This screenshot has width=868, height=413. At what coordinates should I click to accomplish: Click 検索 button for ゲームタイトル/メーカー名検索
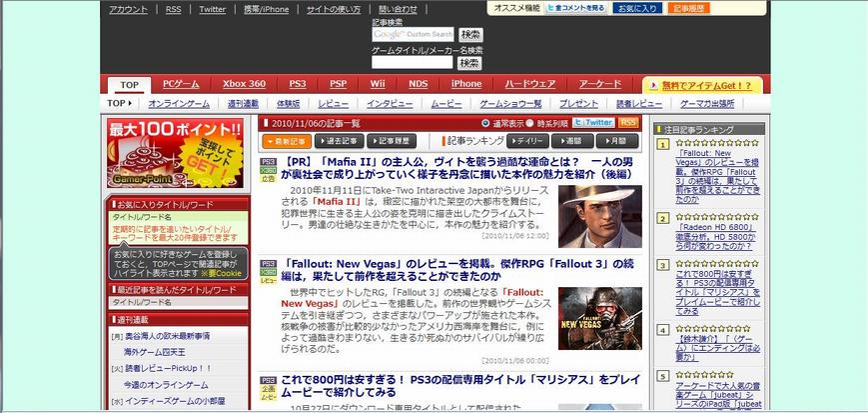coord(469,63)
